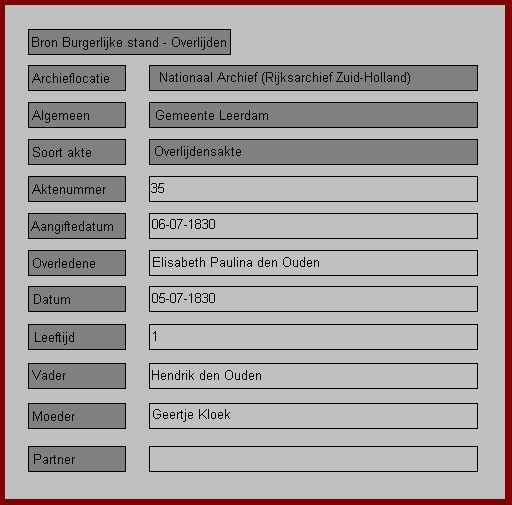The width and height of the screenshot is (512, 505).
Task: Click the empty Partner field
Action: [313, 459]
